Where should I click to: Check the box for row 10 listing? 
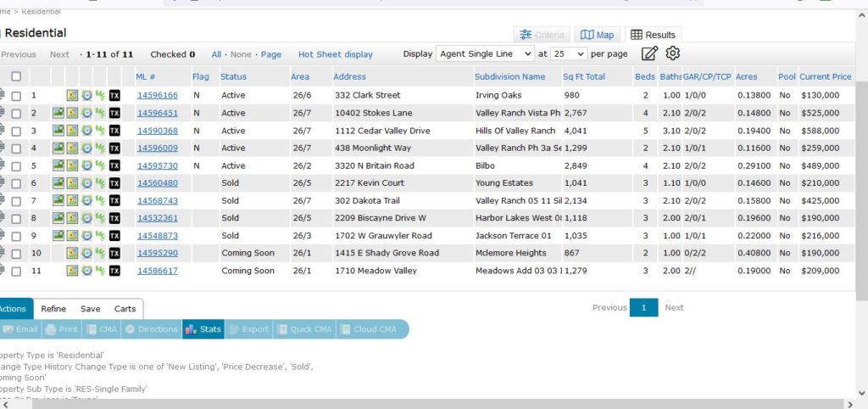pos(16,254)
